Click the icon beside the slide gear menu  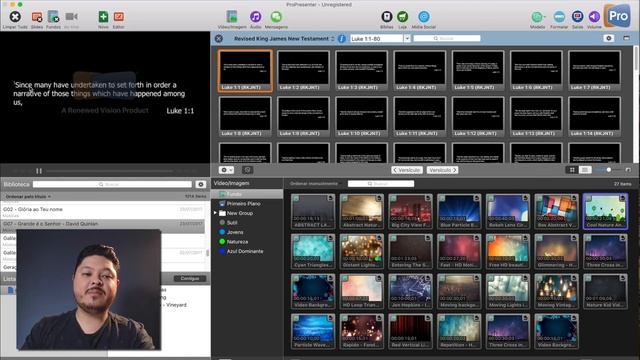point(247,170)
